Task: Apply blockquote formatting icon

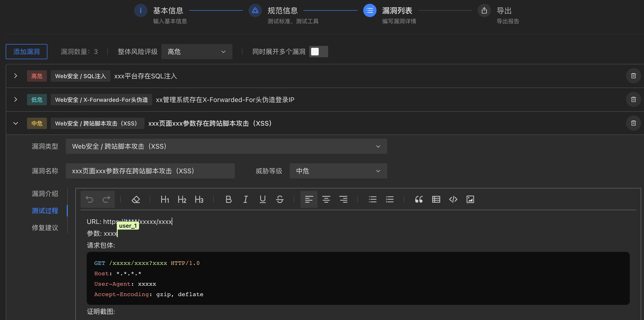Action: (419, 199)
